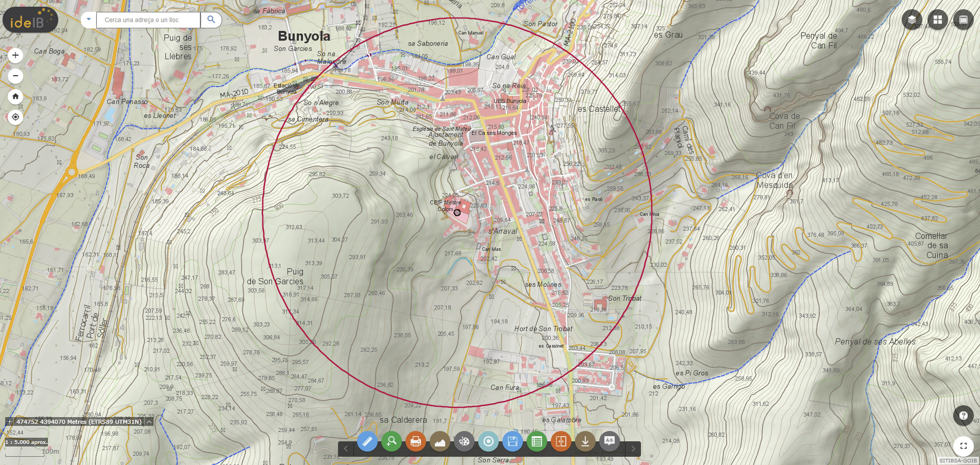Open the language selection tool
The image size is (980, 465).
click(x=610, y=441)
